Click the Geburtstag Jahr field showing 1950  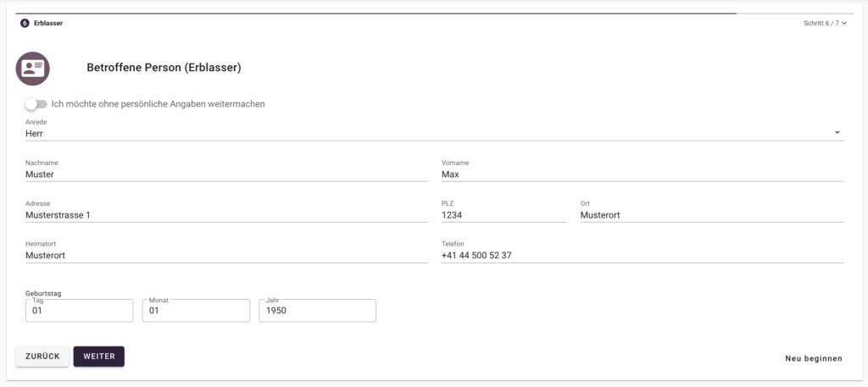[x=317, y=311]
